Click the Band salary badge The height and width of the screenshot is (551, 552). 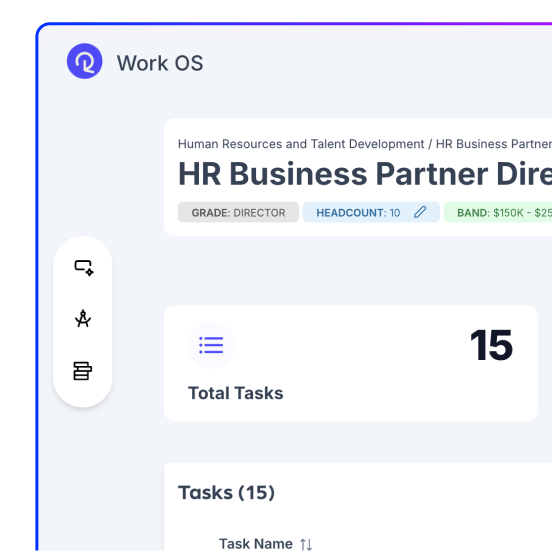click(x=498, y=212)
